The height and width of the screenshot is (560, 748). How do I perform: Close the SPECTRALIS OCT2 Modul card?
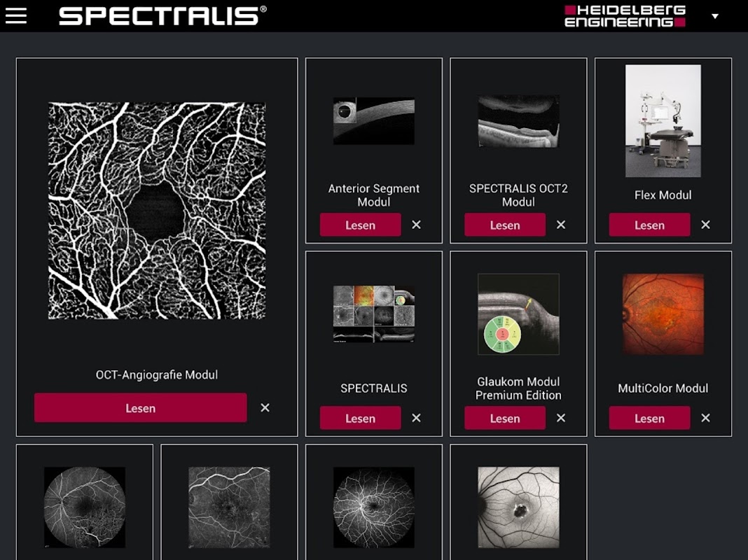point(560,225)
